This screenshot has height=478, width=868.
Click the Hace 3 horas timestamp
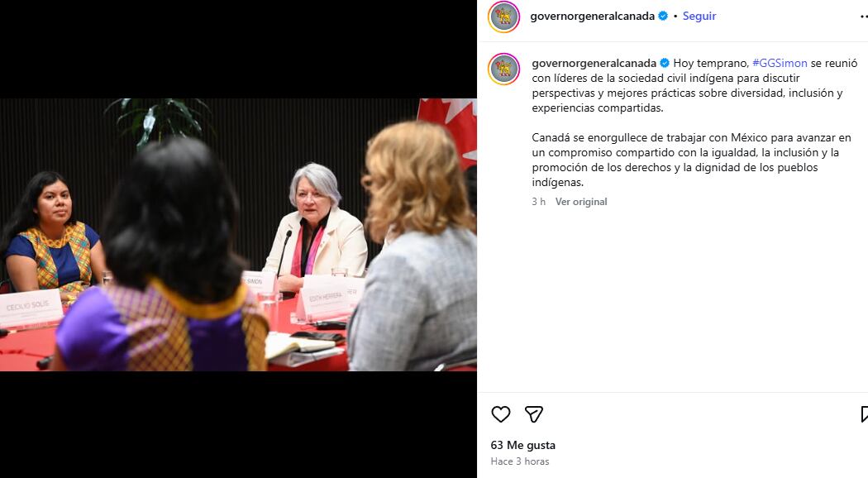tap(520, 461)
